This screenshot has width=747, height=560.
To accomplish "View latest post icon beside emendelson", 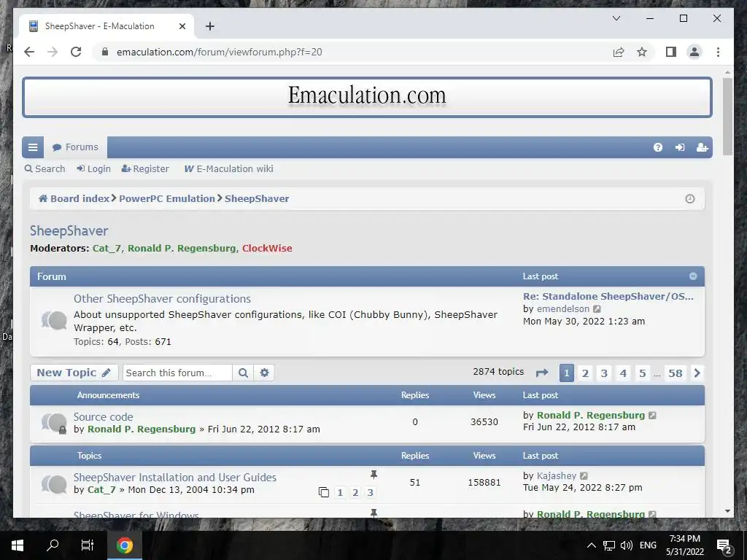I will point(597,309).
